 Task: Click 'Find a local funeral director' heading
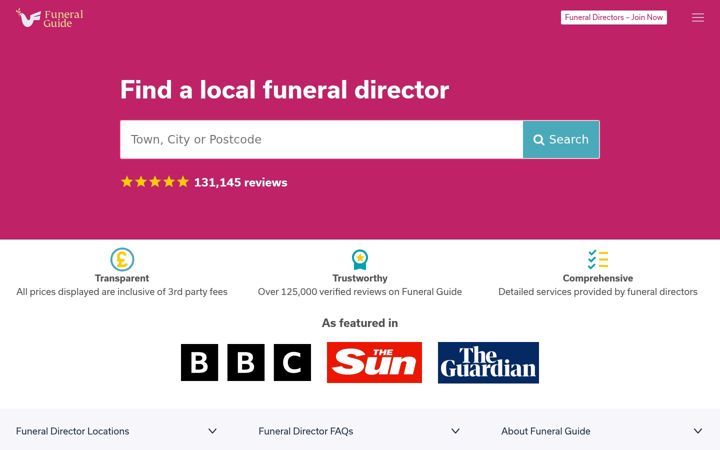[x=285, y=90]
